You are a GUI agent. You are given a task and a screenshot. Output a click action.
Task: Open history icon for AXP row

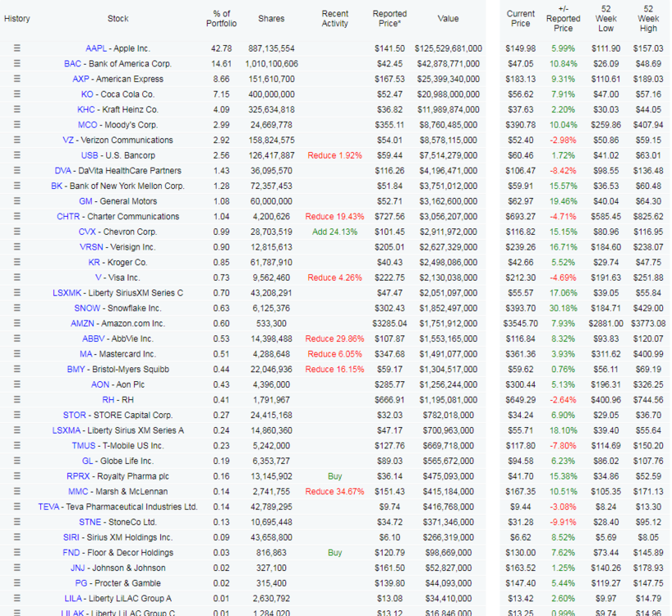pyautogui.click(x=17, y=79)
